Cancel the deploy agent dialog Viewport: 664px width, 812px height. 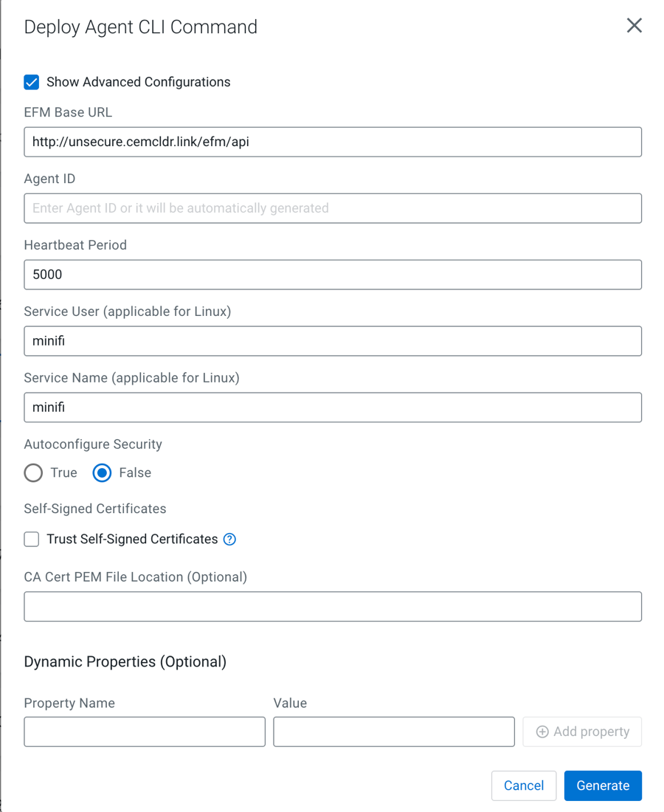pyautogui.click(x=524, y=785)
